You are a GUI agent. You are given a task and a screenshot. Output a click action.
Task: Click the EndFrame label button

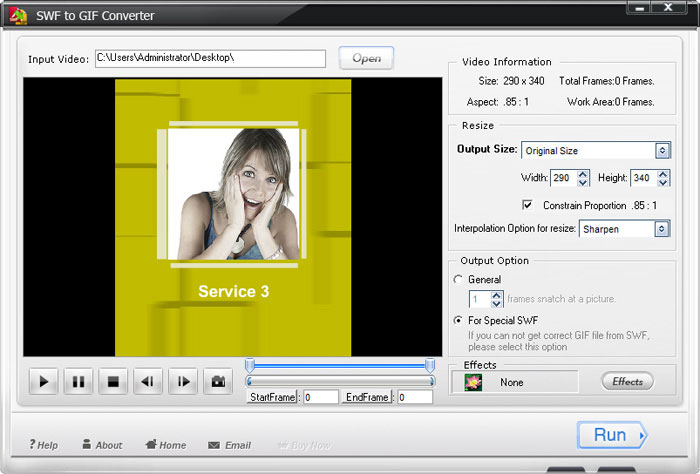(x=367, y=397)
